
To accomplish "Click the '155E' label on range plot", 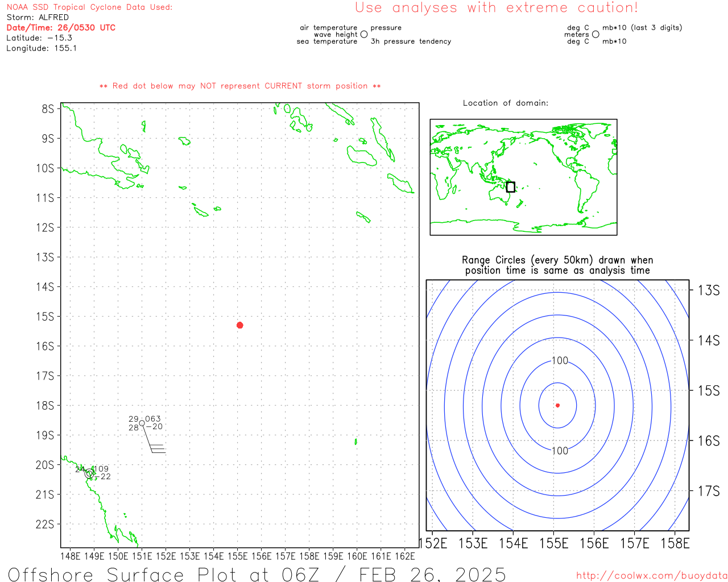I will point(554,544).
